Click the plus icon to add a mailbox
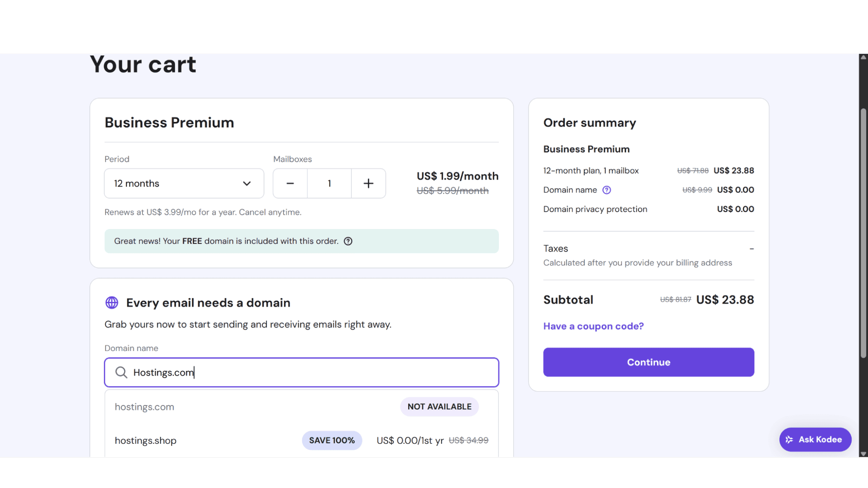 point(368,183)
